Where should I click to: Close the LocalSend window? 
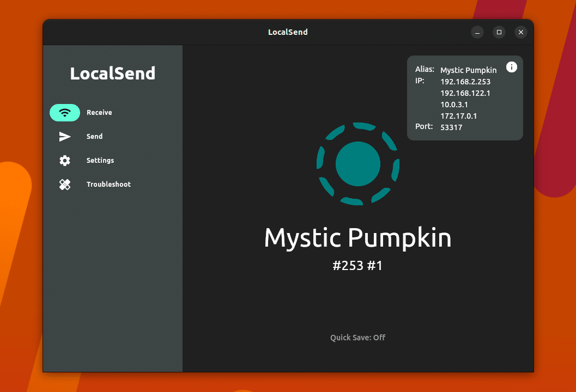tap(520, 32)
